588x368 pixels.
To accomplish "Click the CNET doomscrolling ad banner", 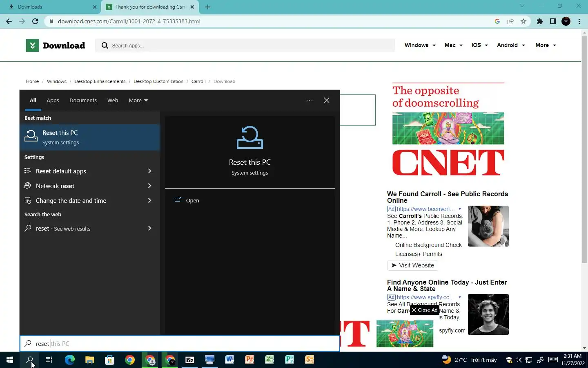I will pyautogui.click(x=448, y=130).
